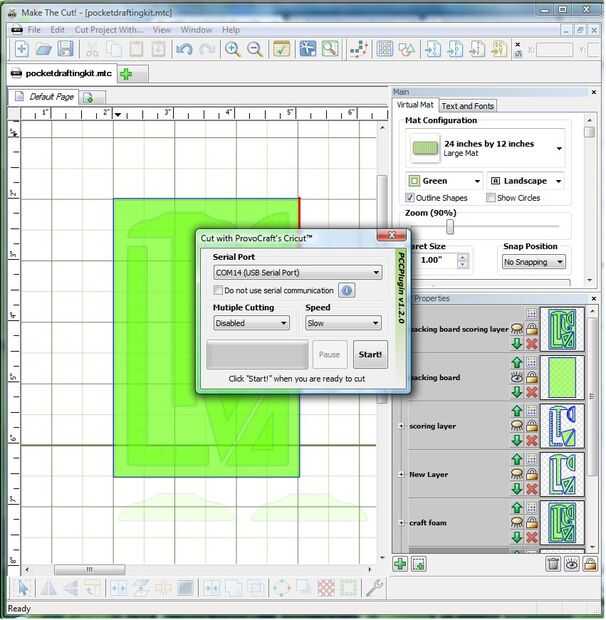
Task: Add a new page next to Default Page
Action: coord(88,97)
